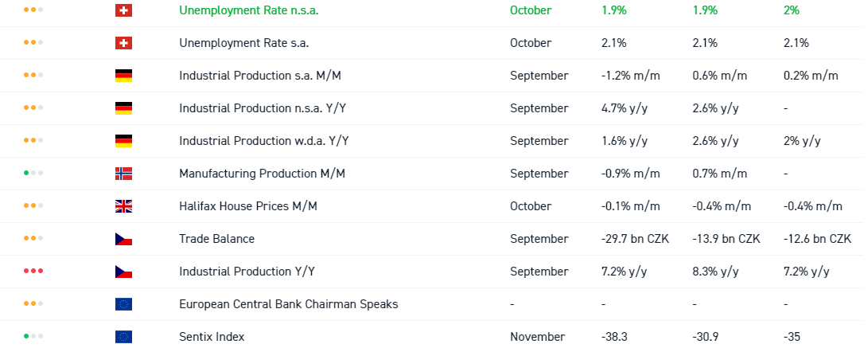This screenshot has width=868, height=348.
Task: Click German flag next to Industrial Production s.a. M/M
Action: tap(123, 76)
